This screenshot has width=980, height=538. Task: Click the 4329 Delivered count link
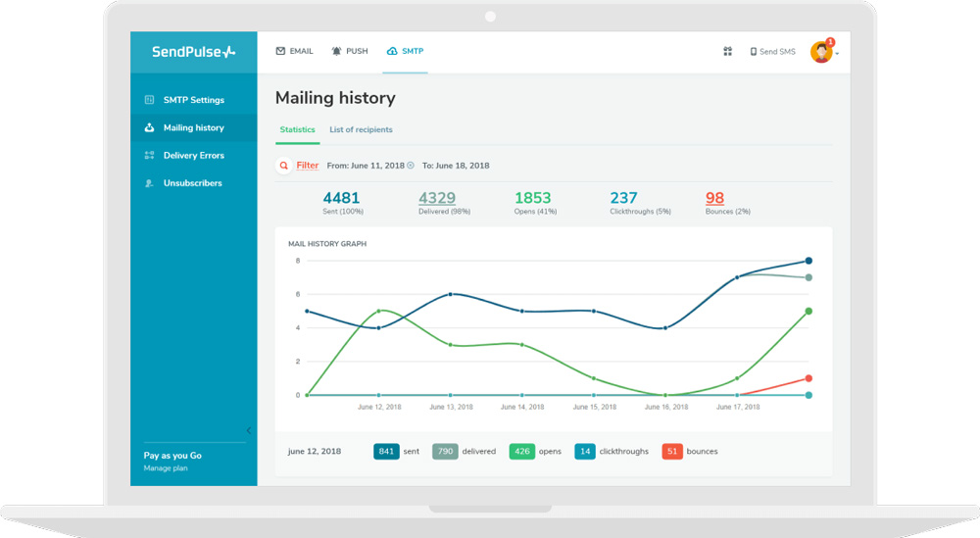click(x=437, y=198)
